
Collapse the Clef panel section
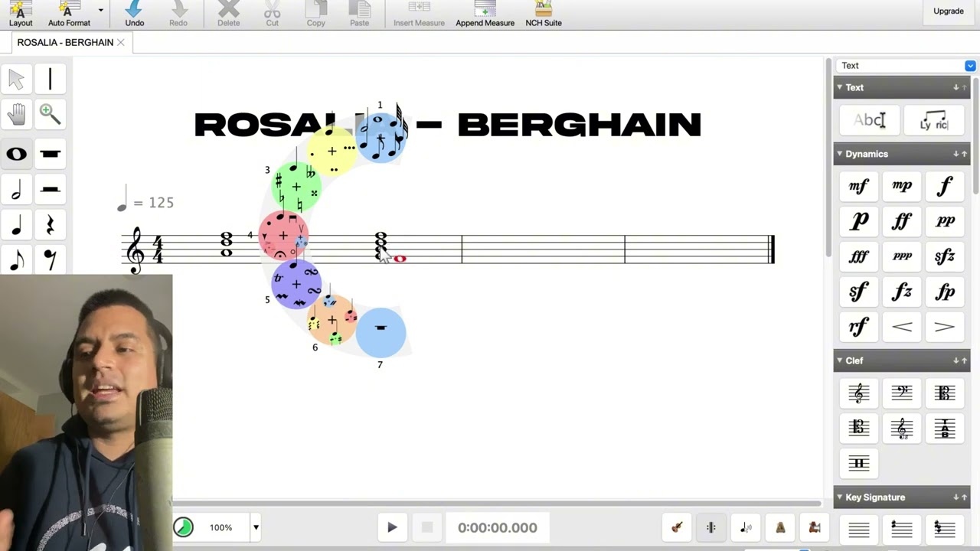(839, 360)
